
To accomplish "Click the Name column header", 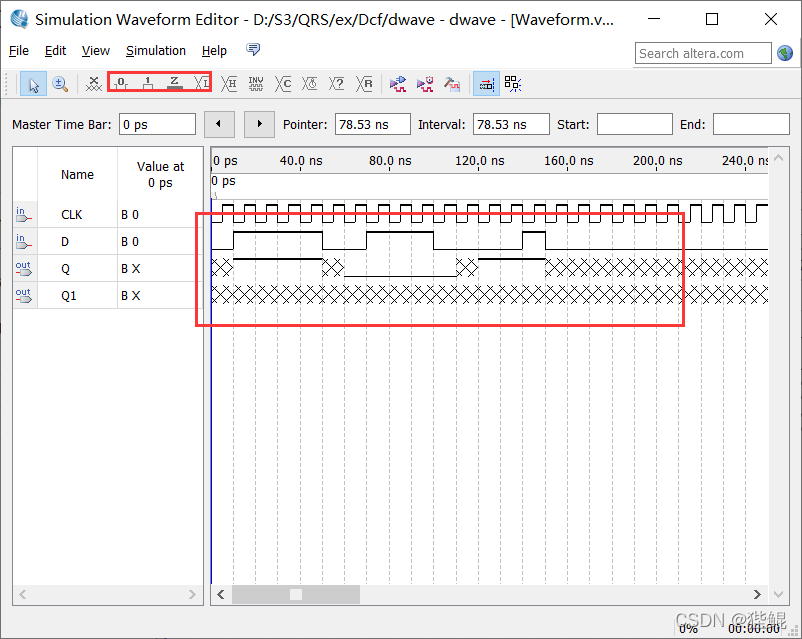I will pyautogui.click(x=77, y=174).
